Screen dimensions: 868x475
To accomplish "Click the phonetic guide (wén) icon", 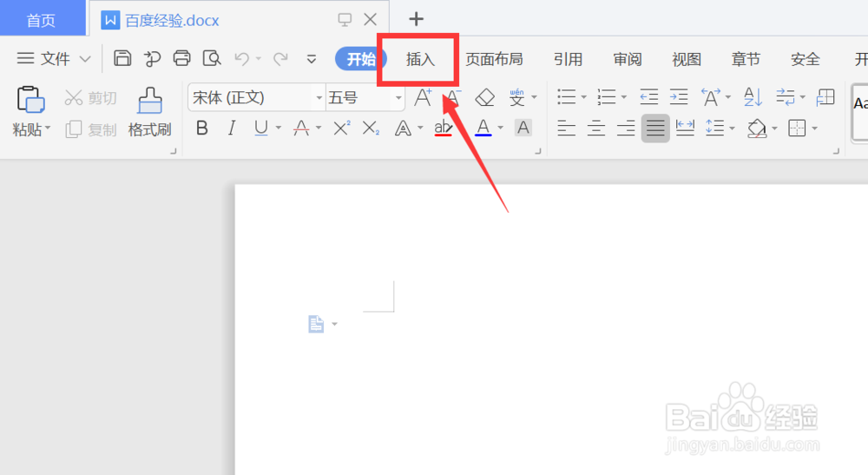I will tap(517, 97).
